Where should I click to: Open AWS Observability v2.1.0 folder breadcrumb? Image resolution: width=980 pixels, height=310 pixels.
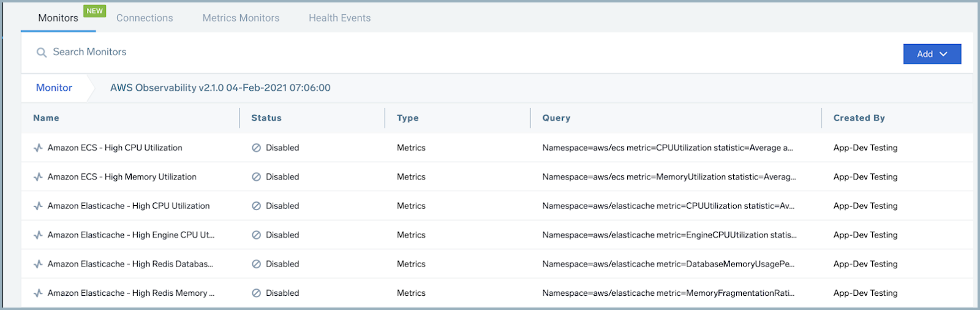tap(220, 88)
